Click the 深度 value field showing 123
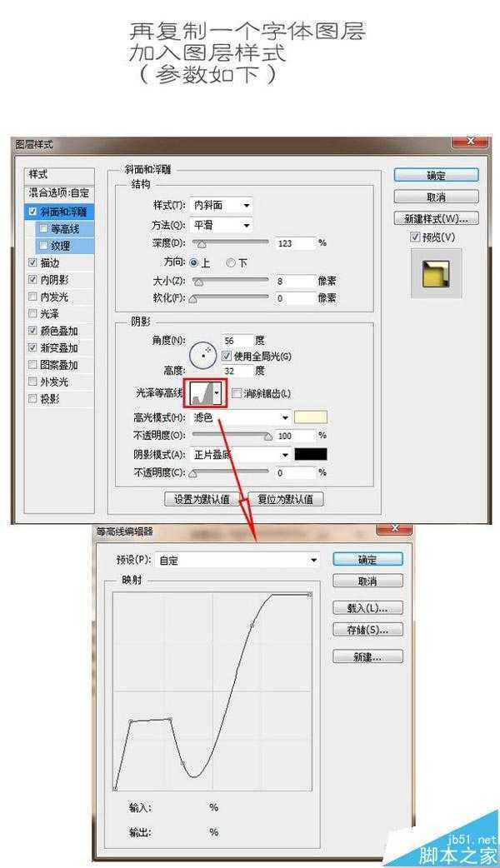The image size is (500, 868). click(x=296, y=243)
